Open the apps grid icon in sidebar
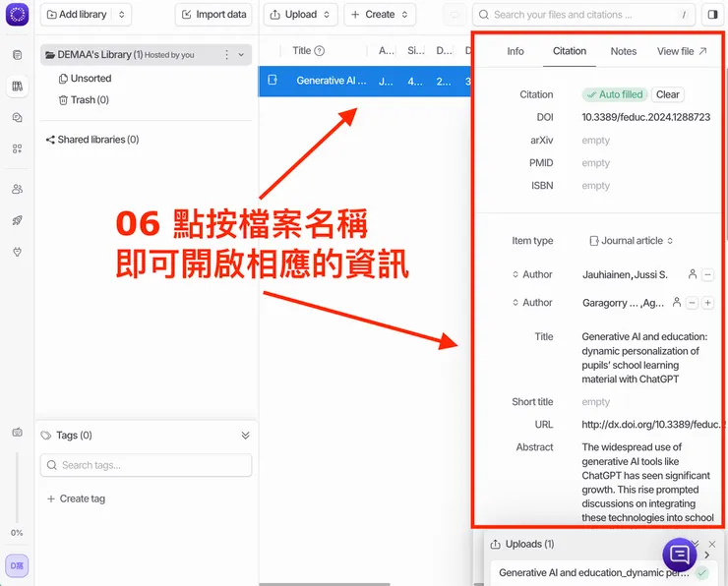The height and width of the screenshot is (586, 728). [x=17, y=148]
